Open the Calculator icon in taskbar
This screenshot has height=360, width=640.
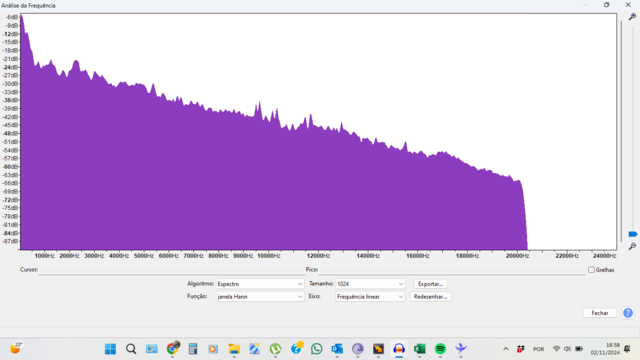pyautogui.click(x=193, y=349)
